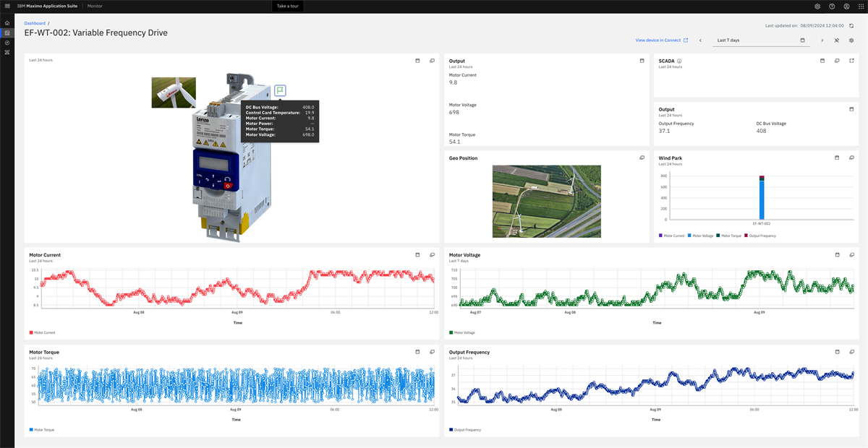Toggle Wind Park Output Frequency legend
This screenshot has height=448, width=868.
pos(761,236)
